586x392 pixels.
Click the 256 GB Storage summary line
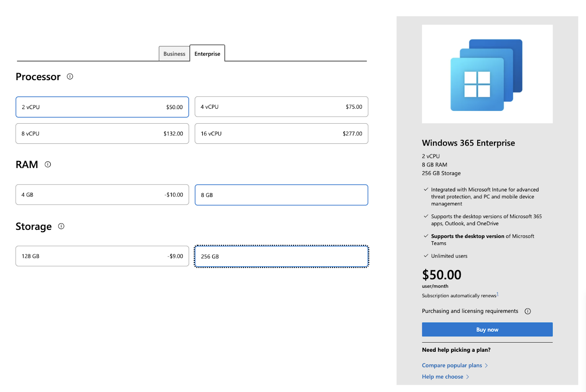[441, 173]
